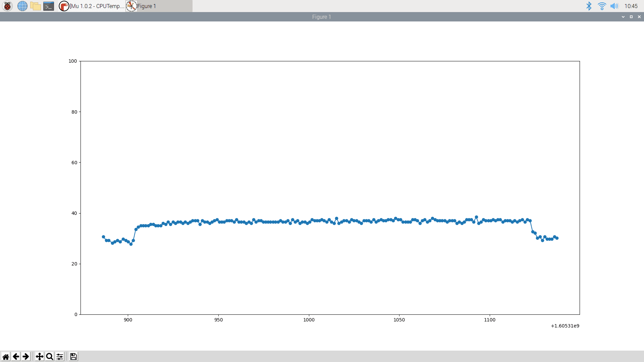The height and width of the screenshot is (362, 644).
Task: Open the Raspberry Pi applications menu
Action: point(7,6)
